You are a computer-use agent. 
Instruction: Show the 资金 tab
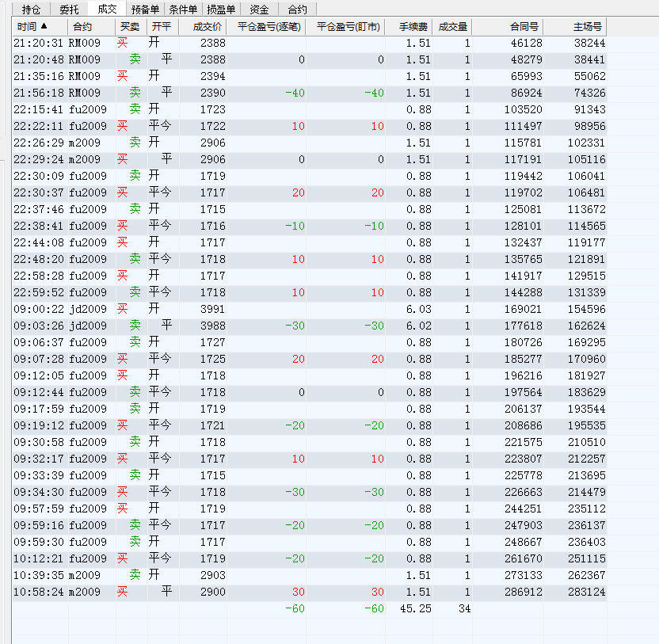[259, 10]
